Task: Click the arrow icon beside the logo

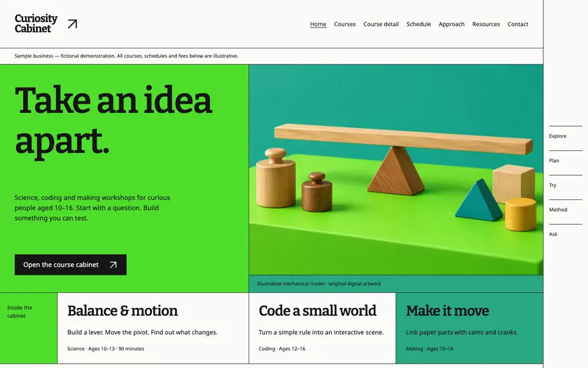Action: point(72,24)
